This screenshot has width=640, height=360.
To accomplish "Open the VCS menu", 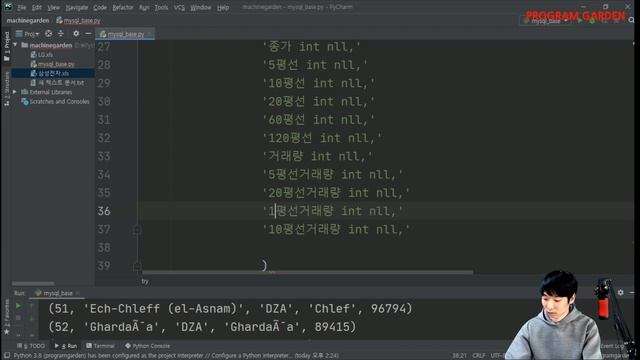I will [179, 7].
